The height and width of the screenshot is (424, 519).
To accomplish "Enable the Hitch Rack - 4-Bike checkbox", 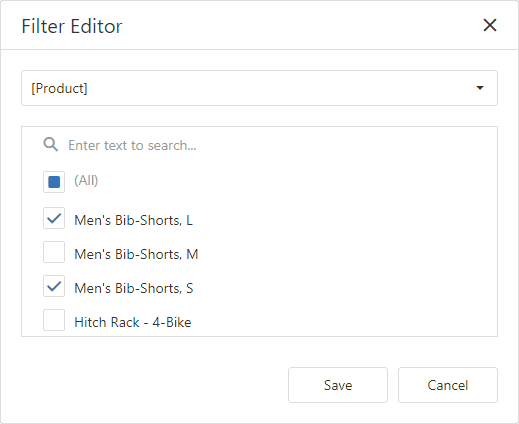I will 54,320.
